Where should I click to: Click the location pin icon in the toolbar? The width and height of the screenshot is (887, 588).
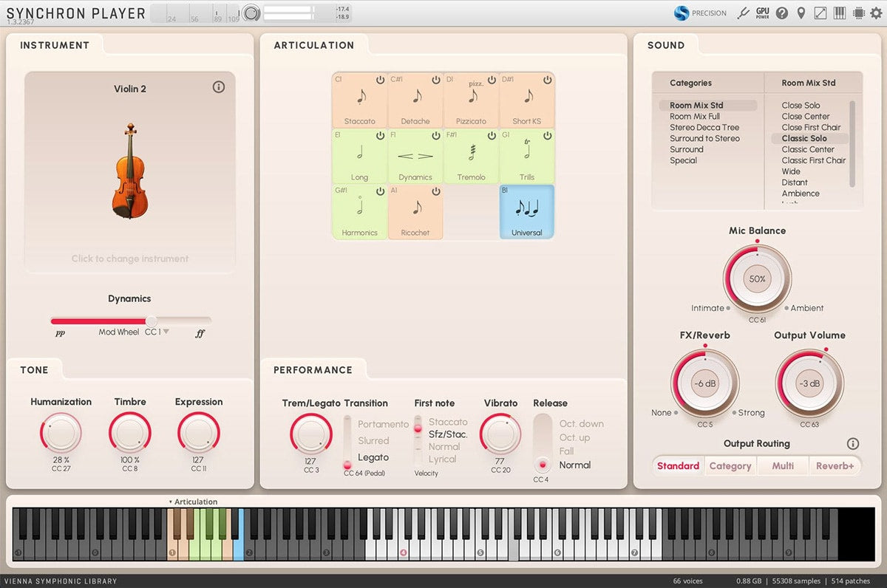(801, 13)
